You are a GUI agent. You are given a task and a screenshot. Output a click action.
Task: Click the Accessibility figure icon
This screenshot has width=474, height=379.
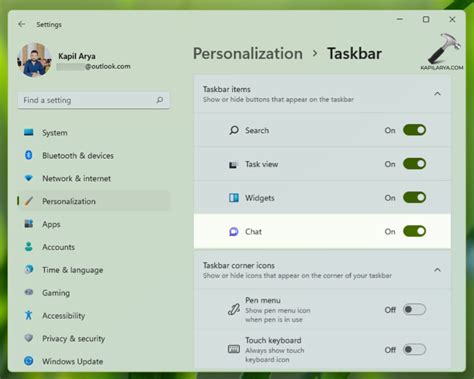(29, 315)
